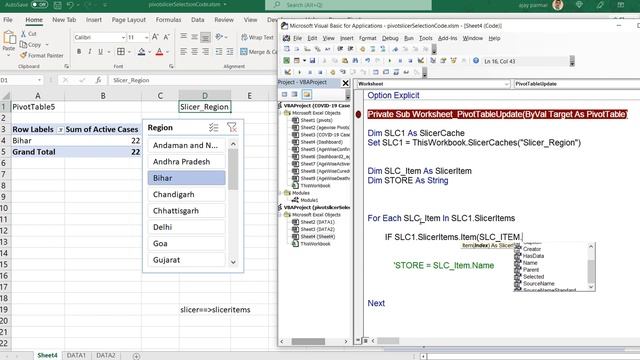The width and height of the screenshot is (640, 360).
Task: Open the VBA Tools menu
Action: [425, 38]
